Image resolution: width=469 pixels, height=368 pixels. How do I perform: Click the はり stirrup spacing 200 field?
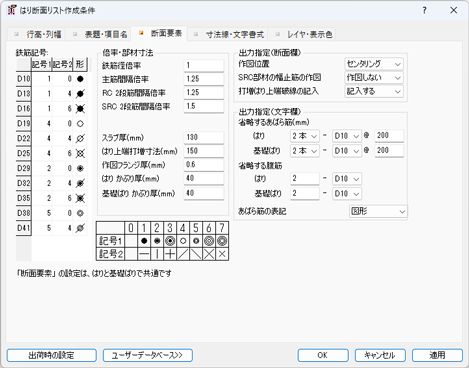coord(389,136)
